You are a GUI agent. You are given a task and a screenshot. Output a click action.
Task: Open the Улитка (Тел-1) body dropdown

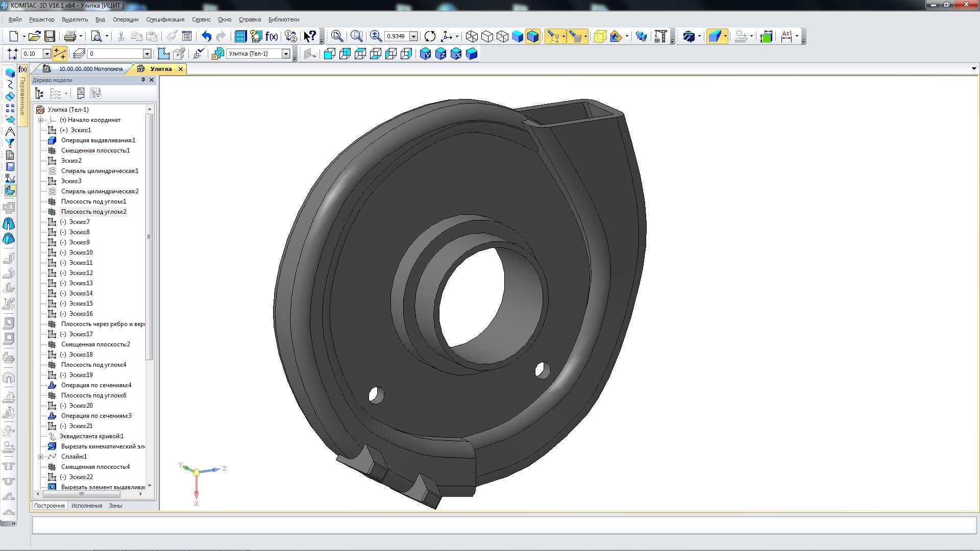click(x=286, y=54)
